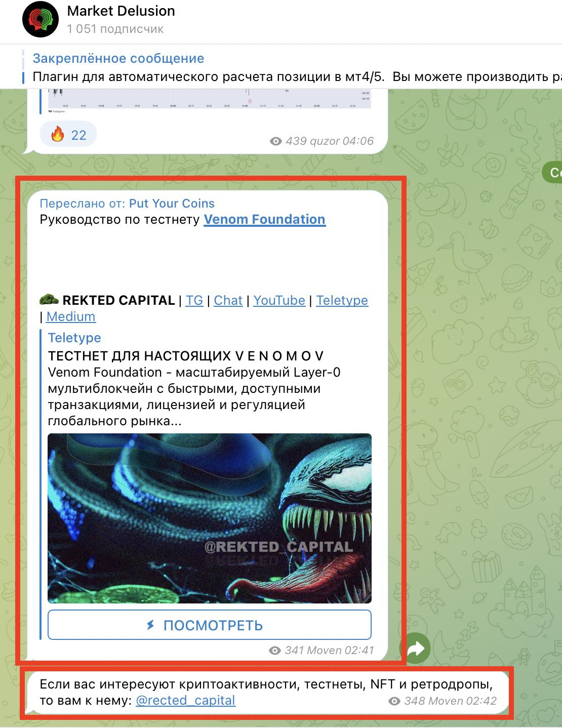Open the TG link after REKTED CAPITAL
Screen dimensions: 562x728
click(194, 300)
